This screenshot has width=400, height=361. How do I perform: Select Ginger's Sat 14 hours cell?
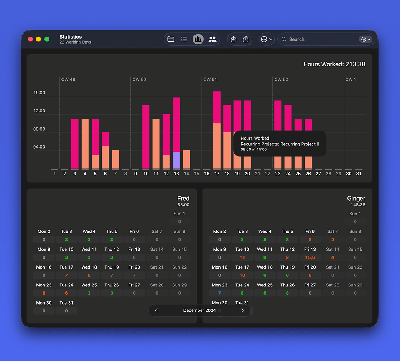333,257
